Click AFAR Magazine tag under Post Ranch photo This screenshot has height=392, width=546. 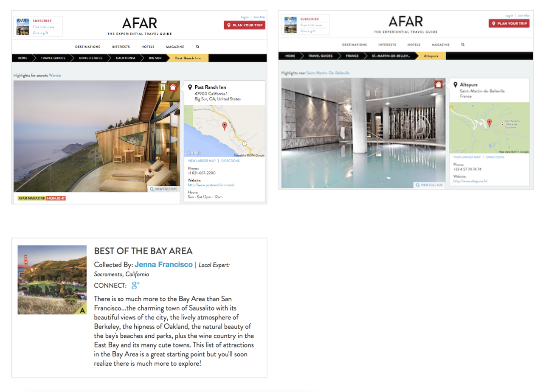click(31, 198)
